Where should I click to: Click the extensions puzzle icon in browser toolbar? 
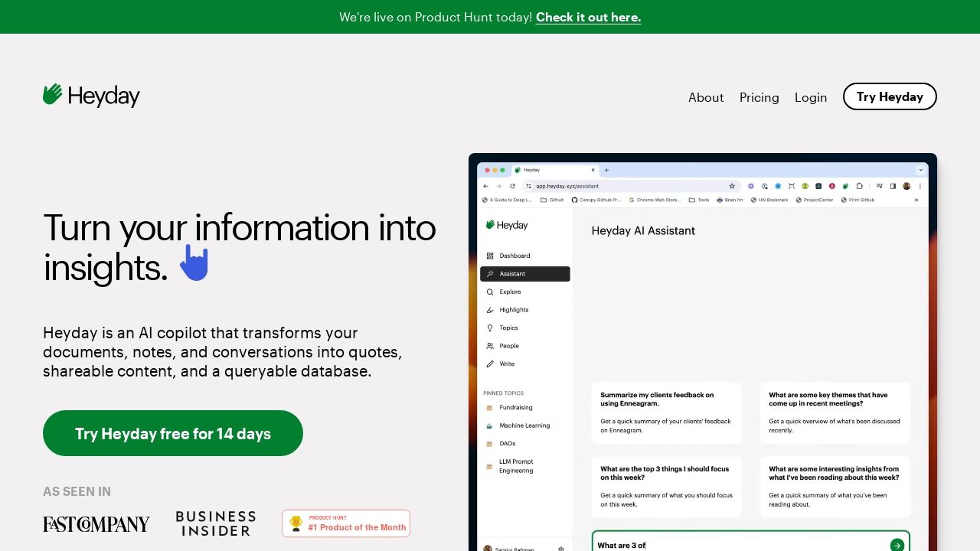pos(860,186)
